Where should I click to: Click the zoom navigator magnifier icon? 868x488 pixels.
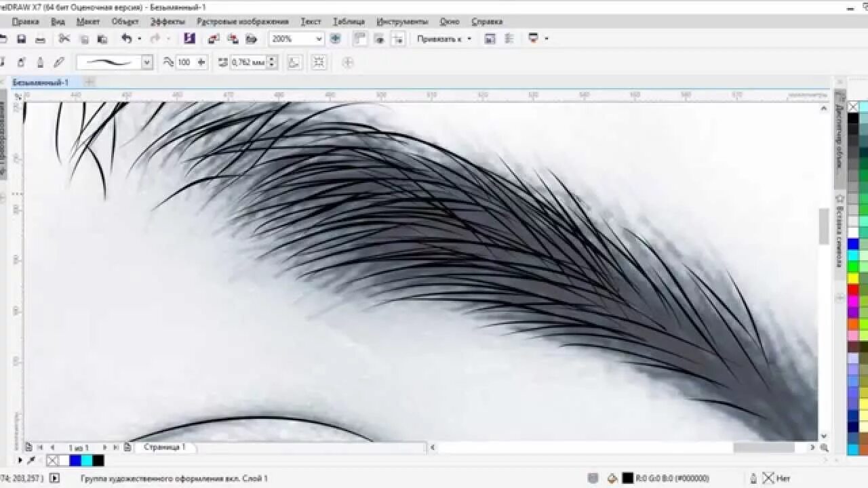click(825, 448)
